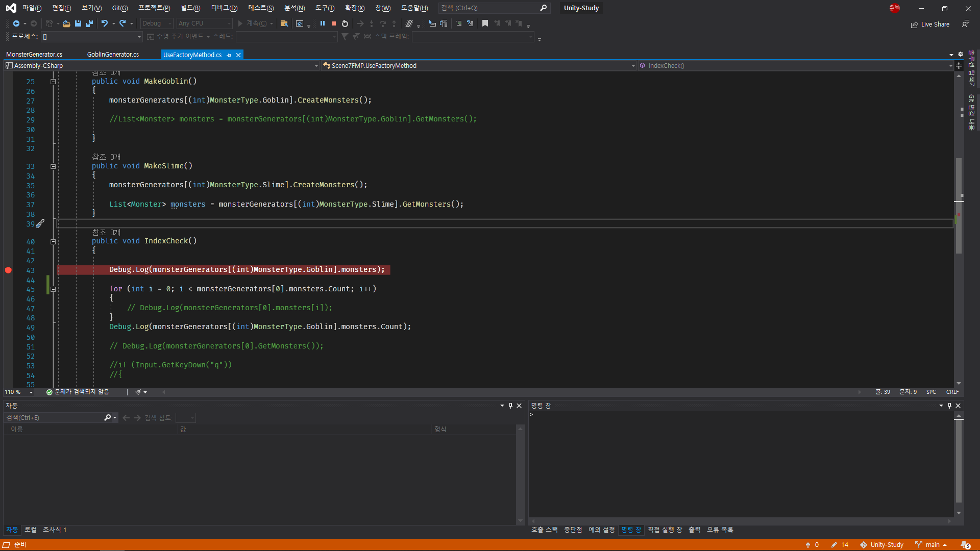Open the 디버그(D) menu

[224, 8]
